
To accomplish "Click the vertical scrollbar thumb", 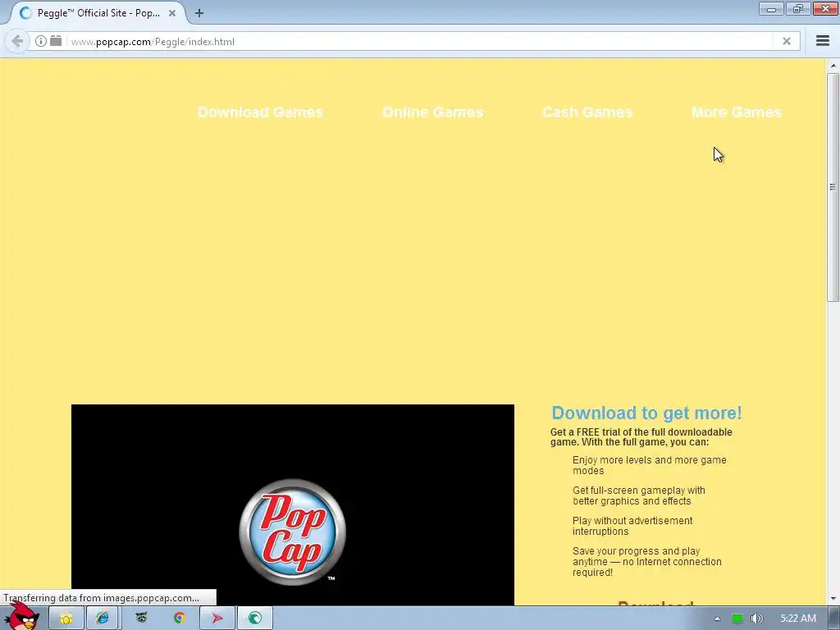I will pyautogui.click(x=833, y=187).
